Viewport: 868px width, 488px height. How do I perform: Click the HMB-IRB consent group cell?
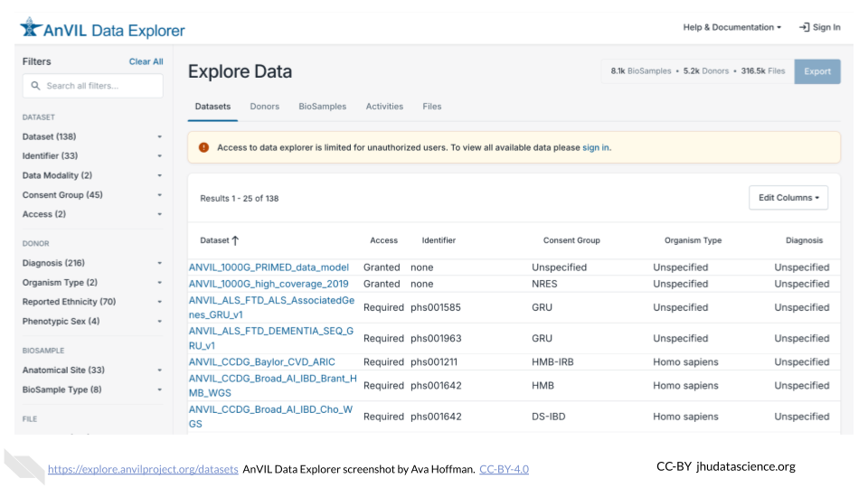[x=552, y=361]
